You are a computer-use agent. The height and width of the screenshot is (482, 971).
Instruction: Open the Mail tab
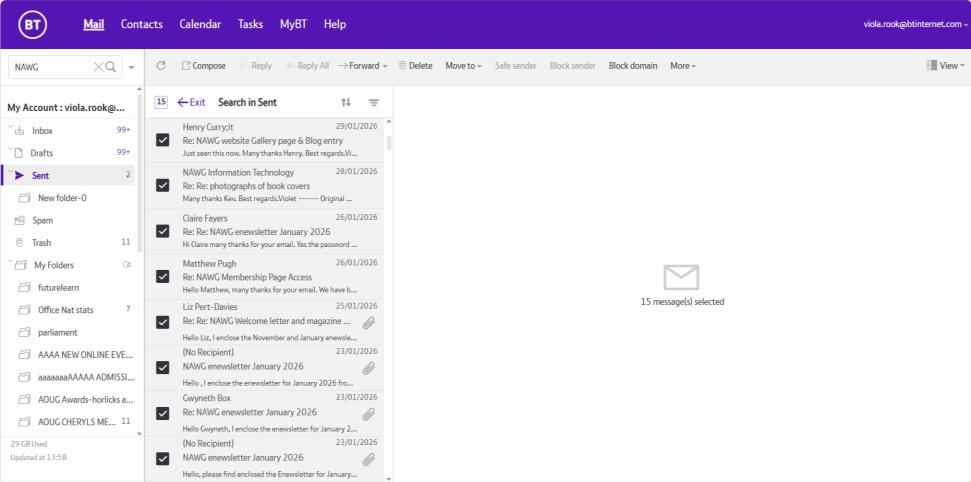point(94,24)
